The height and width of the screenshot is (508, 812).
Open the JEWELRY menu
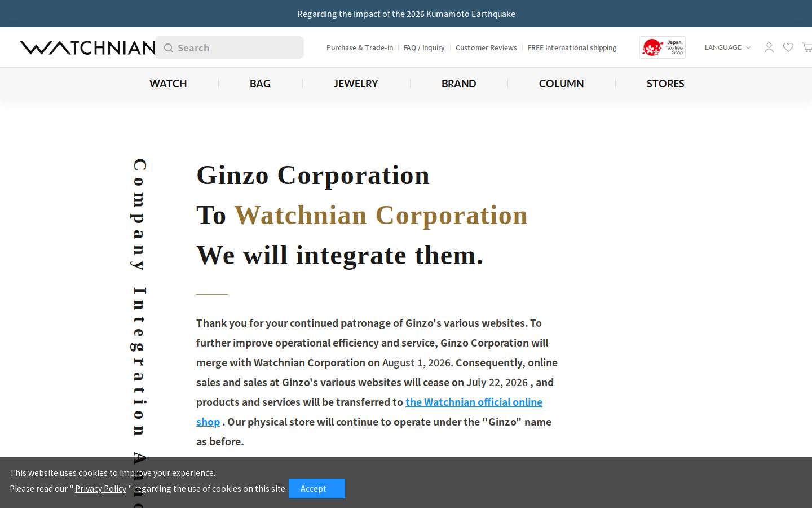tap(356, 84)
